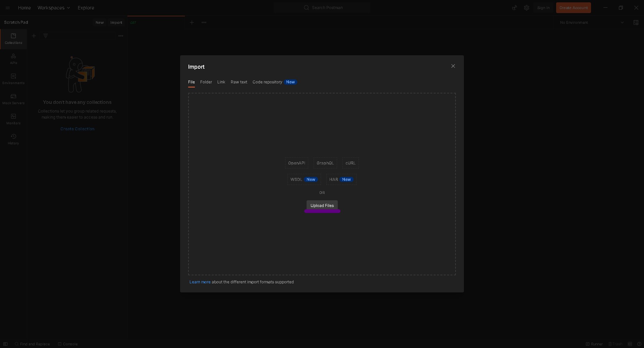Screen dimensions: 644x348
Task: Open the capture requests satellite icon
Action: click(514, 8)
